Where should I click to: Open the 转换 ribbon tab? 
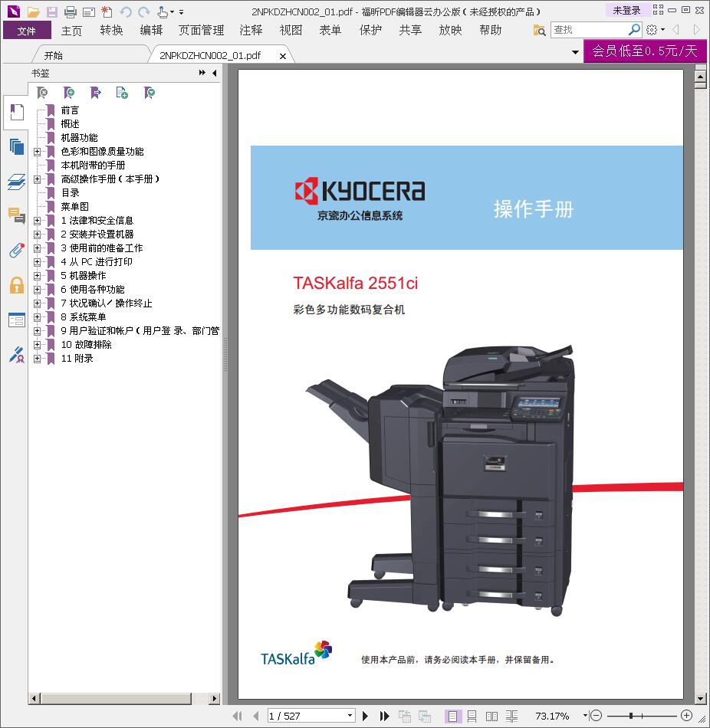pyautogui.click(x=111, y=31)
